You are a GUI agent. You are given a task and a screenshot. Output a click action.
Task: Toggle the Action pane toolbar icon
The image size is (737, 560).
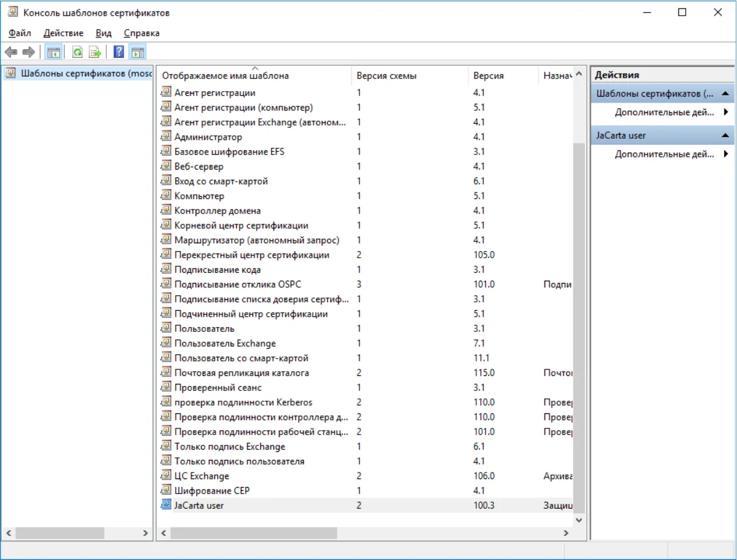[x=138, y=52]
